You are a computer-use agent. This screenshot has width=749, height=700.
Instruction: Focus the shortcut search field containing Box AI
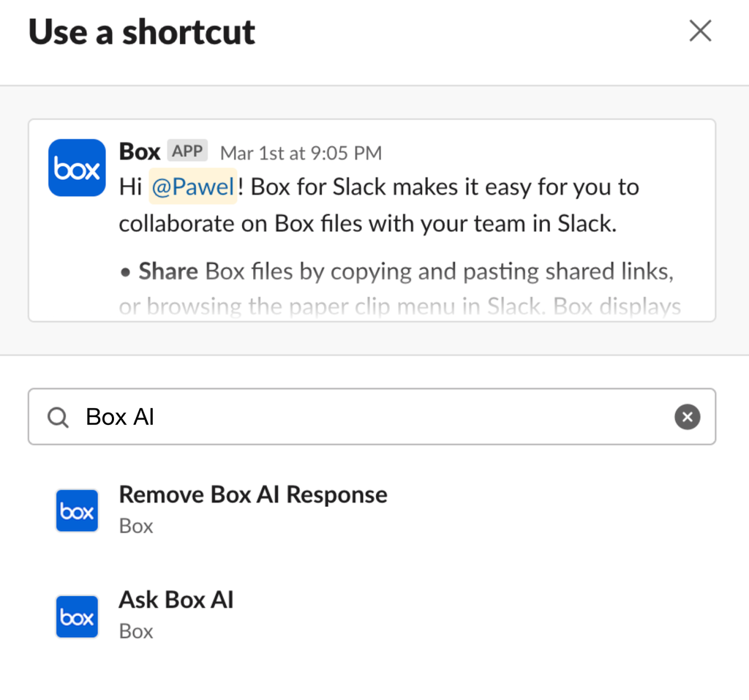[366, 417]
